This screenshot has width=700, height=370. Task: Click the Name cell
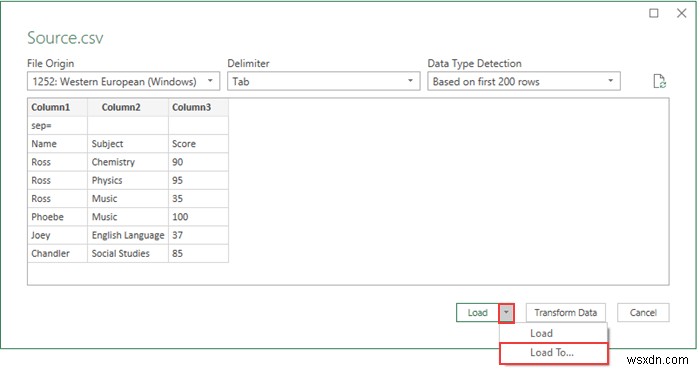pos(57,144)
